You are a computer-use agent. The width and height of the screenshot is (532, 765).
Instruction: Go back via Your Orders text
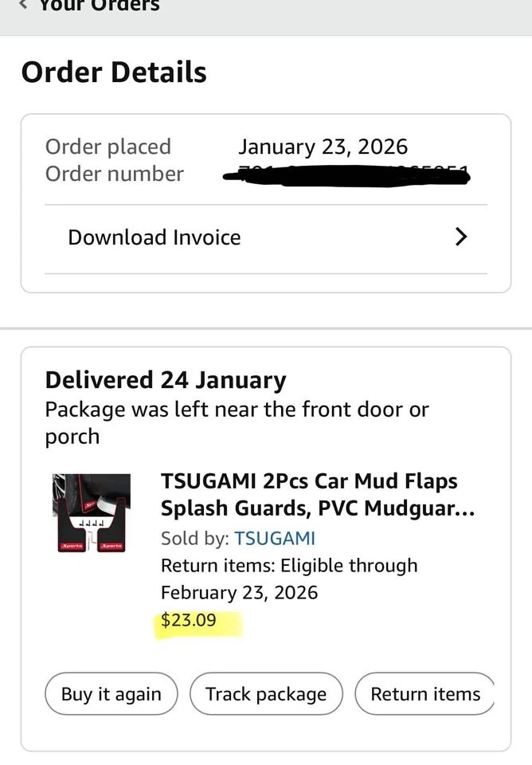[x=100, y=6]
